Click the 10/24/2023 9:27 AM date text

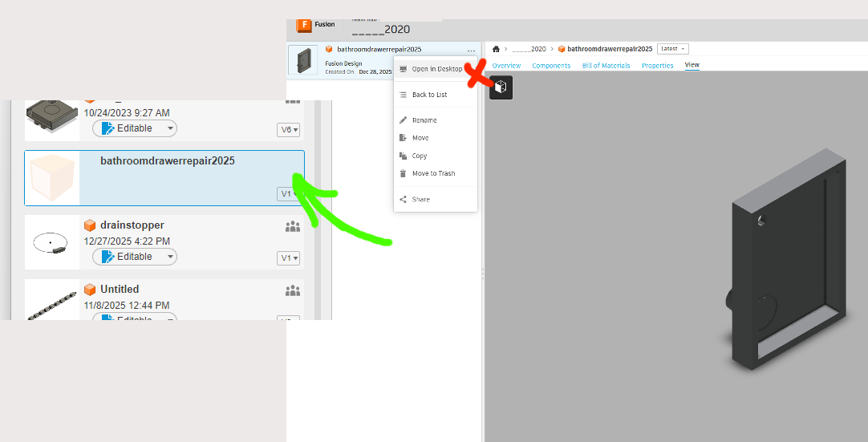127,113
